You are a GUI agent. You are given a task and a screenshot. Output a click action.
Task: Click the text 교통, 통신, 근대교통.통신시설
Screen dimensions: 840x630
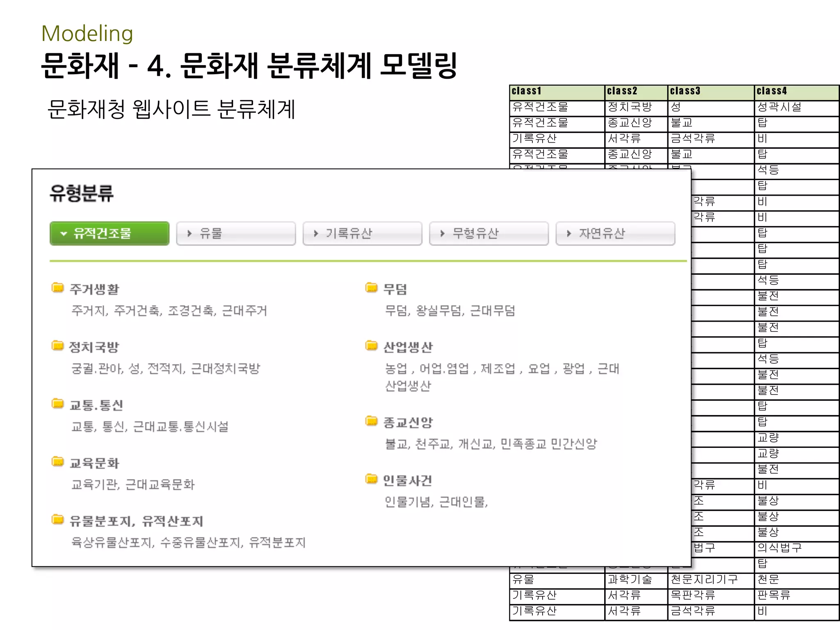pyautogui.click(x=150, y=427)
